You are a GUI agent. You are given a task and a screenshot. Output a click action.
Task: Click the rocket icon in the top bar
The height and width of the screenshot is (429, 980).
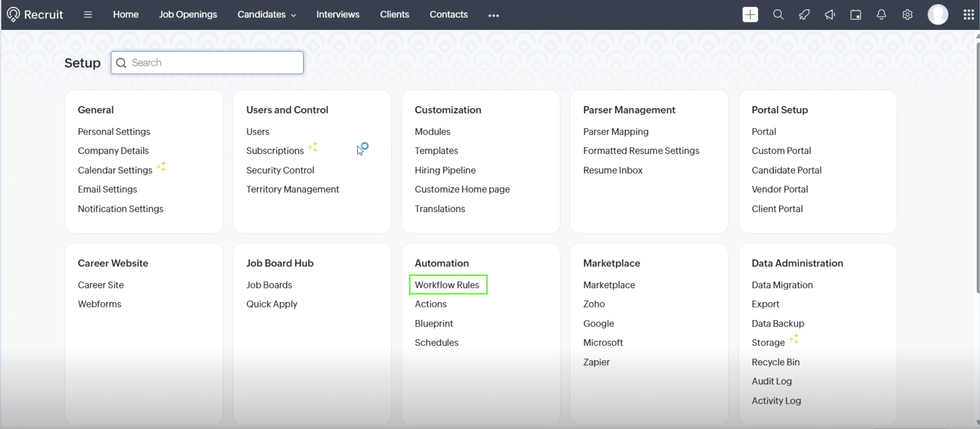click(x=804, y=15)
